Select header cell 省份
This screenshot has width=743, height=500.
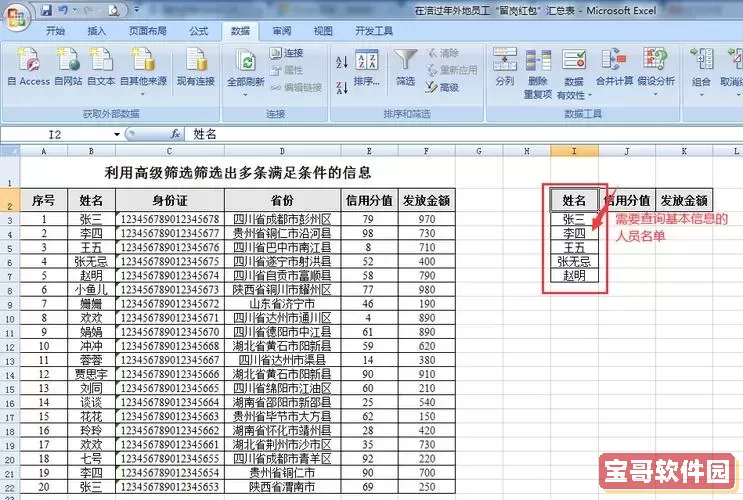pyautogui.click(x=282, y=200)
